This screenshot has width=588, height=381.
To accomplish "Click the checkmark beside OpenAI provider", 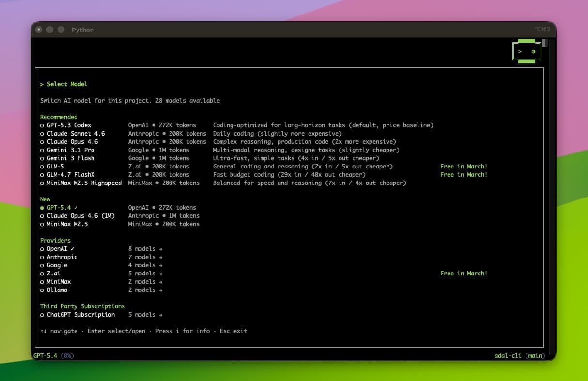I will (x=72, y=249).
